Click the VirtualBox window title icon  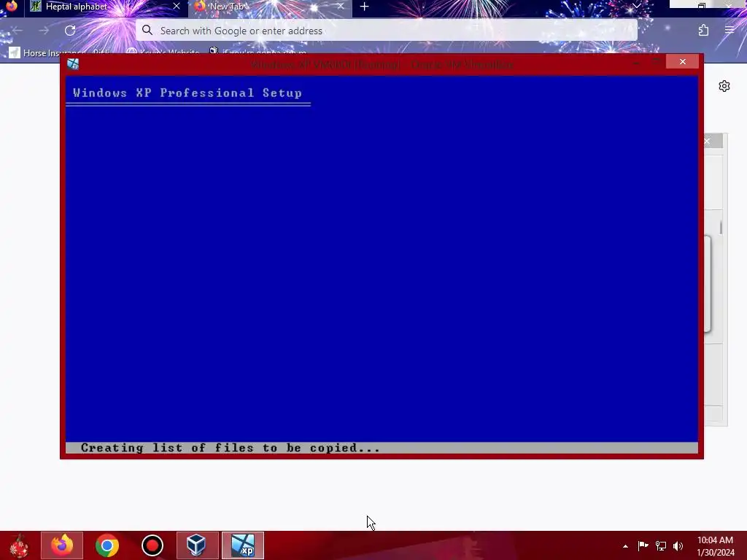[x=73, y=64]
